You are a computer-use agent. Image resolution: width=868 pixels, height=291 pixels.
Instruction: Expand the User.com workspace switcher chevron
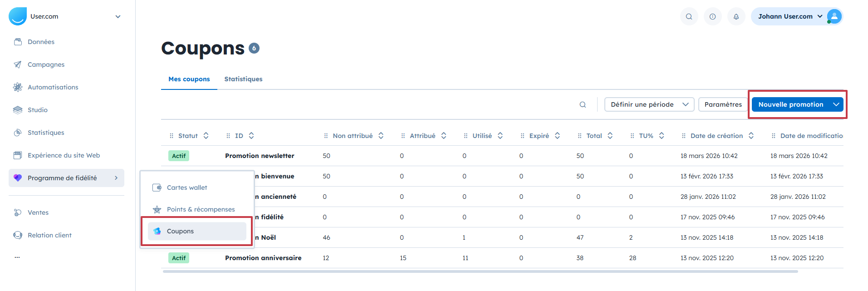point(118,17)
